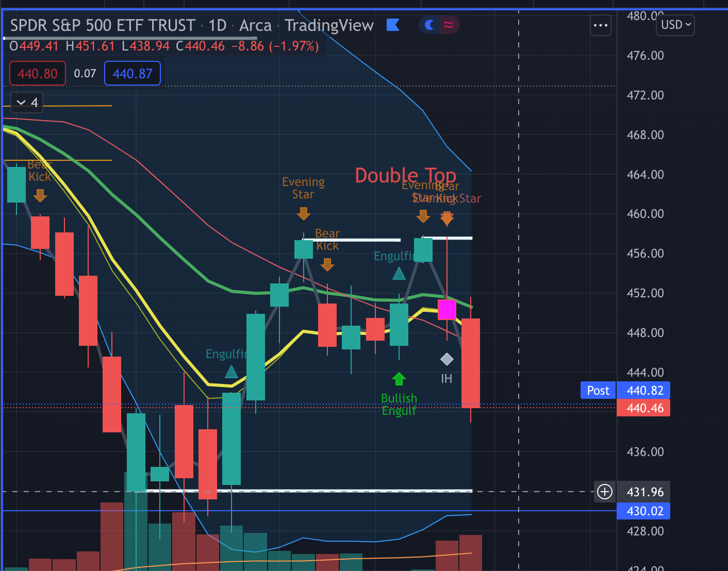Click the open value O449.41 in header
This screenshot has height=571, width=728.
coord(34,46)
